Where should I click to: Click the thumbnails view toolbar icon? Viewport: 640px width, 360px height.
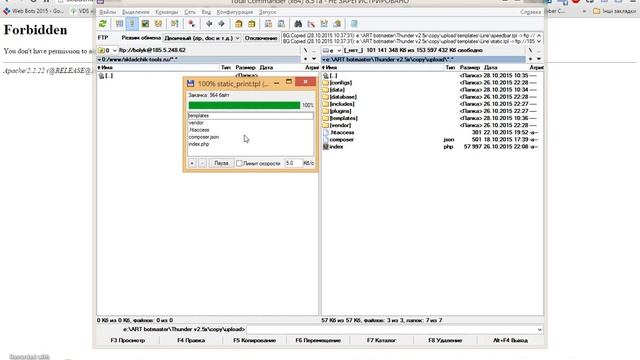coord(145,24)
